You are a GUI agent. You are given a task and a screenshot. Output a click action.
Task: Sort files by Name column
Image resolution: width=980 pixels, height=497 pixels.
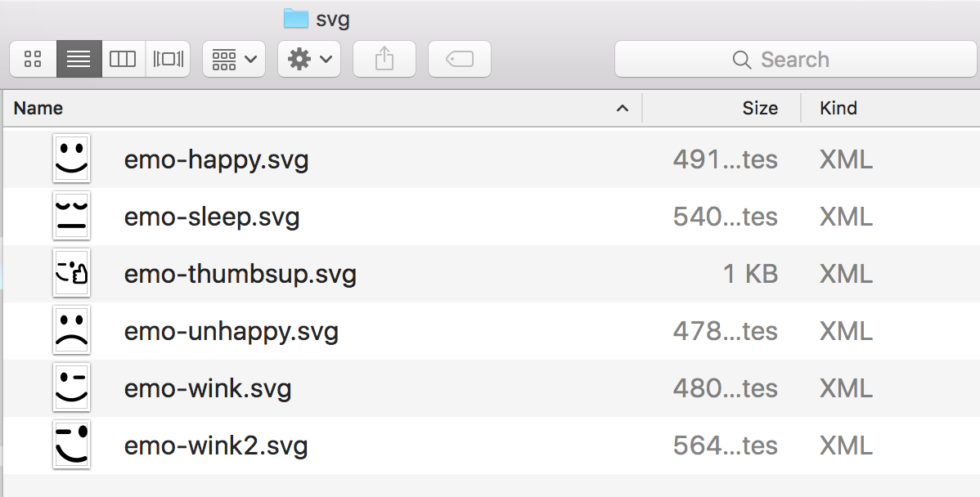coord(38,108)
